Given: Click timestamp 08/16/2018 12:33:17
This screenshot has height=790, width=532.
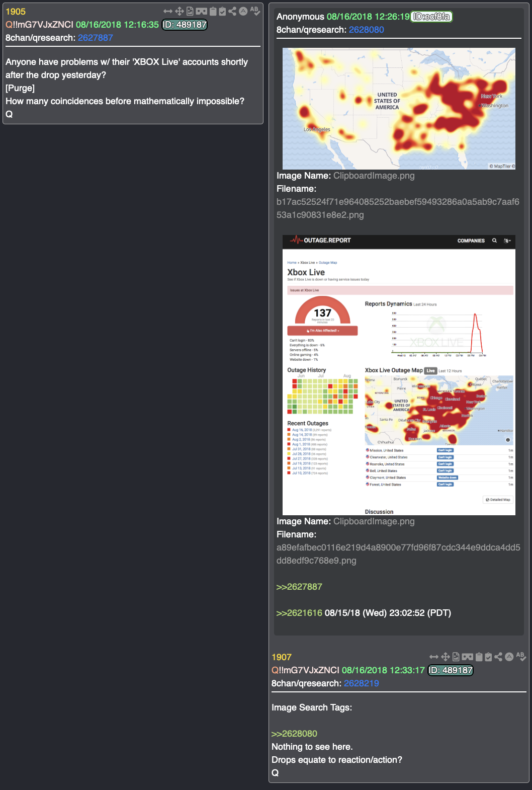Looking at the screenshot, I should (x=383, y=670).
